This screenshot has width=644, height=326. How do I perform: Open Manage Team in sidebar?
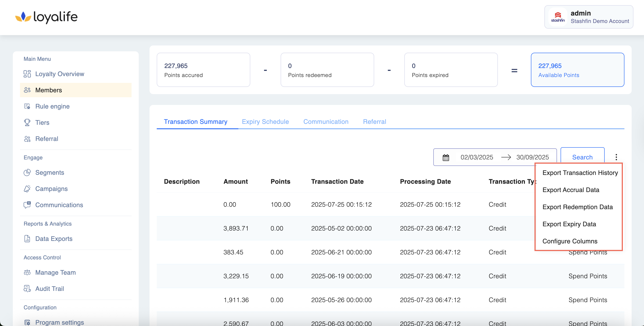point(55,272)
